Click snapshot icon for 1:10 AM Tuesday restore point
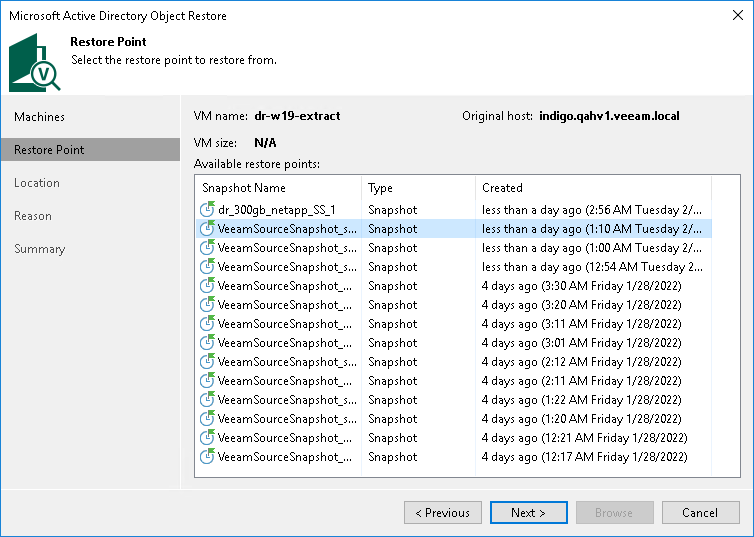This screenshot has width=754, height=537. pos(208,229)
